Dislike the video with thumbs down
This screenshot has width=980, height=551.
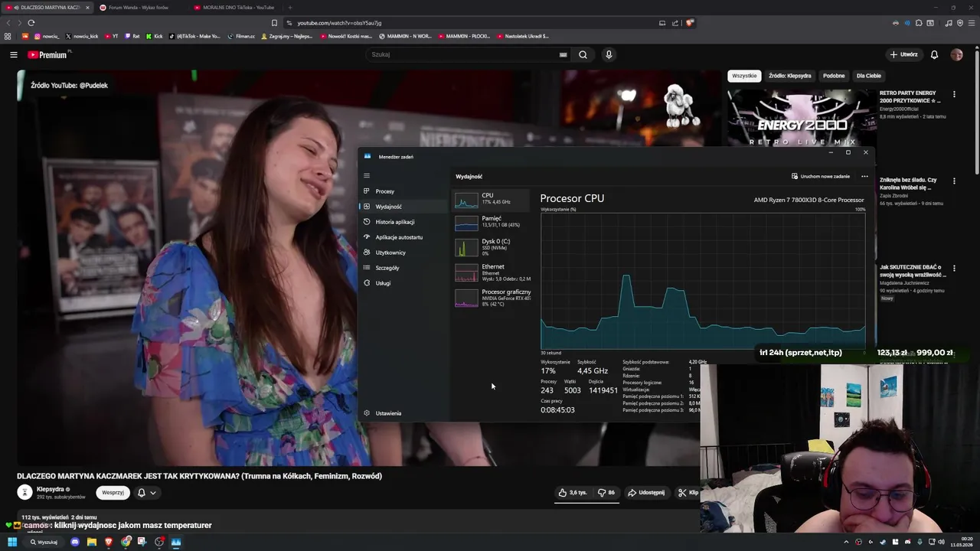[x=606, y=493]
